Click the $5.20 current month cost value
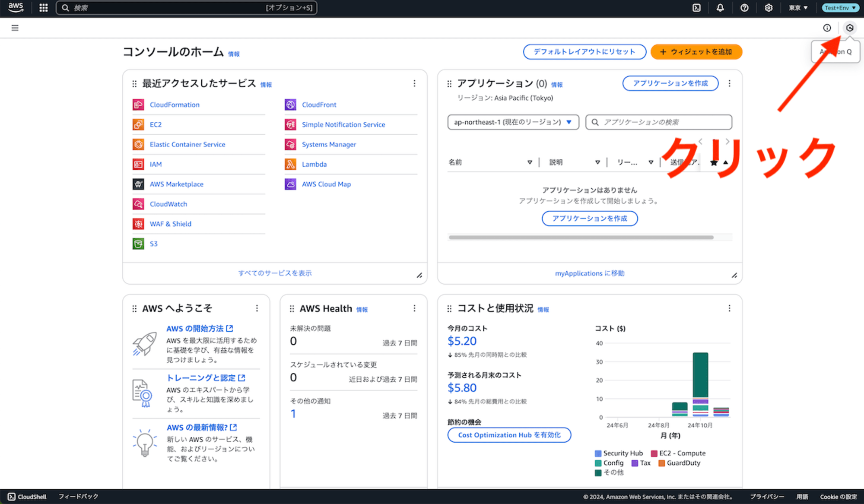Screen dimensions: 864x504 click(462, 341)
